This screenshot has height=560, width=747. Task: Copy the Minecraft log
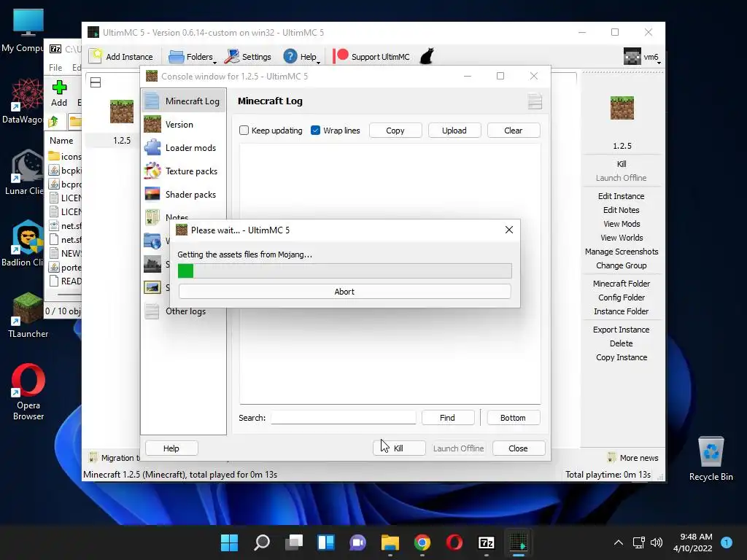[395, 131]
